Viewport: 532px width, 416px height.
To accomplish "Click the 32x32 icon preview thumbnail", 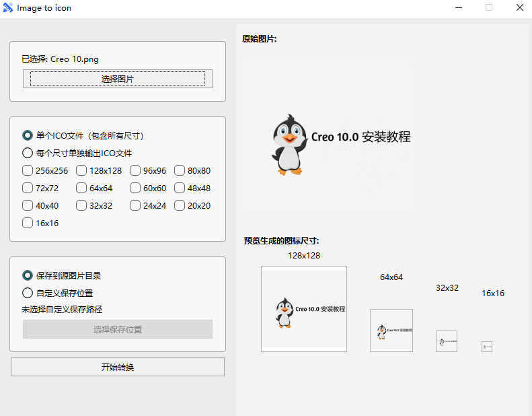I will pos(447,341).
